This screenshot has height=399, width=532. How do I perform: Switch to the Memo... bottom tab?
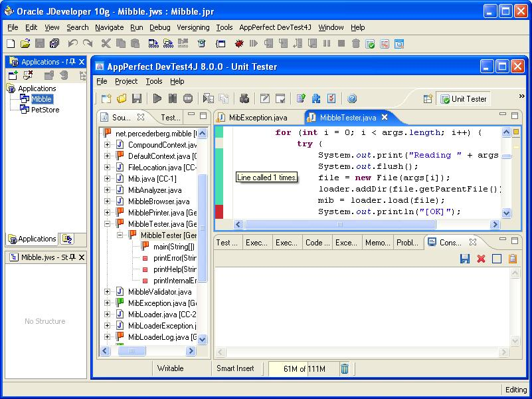(x=377, y=243)
